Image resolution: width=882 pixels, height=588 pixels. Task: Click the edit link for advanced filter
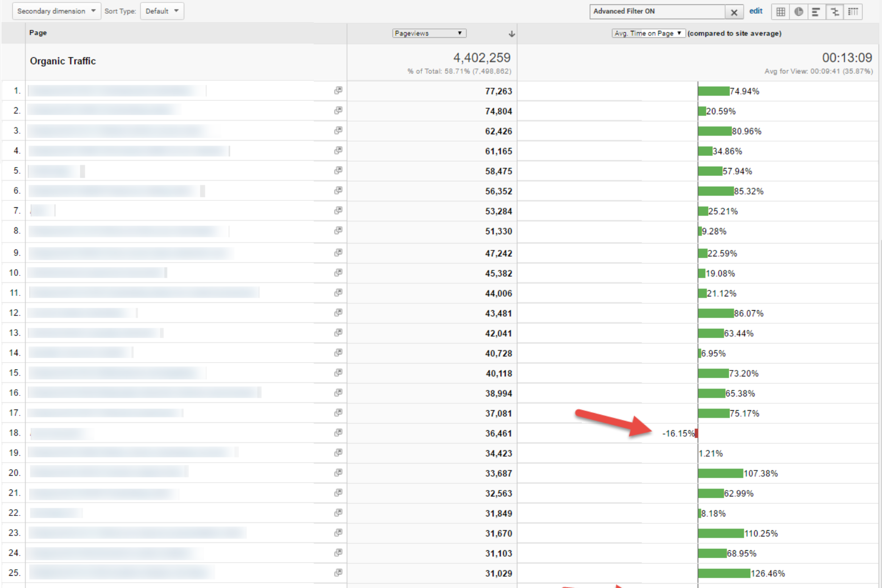coord(756,11)
